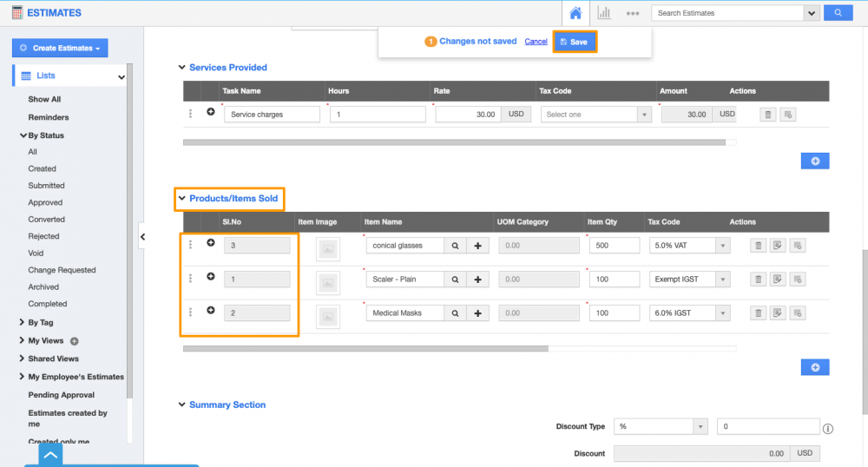Viewport: 868px width, 467px height.
Task: Select Approved status in sidebar
Action: click(45, 202)
